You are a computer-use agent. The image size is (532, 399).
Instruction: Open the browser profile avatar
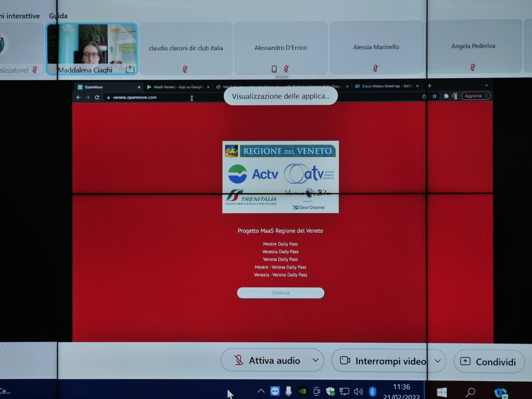pos(455,96)
